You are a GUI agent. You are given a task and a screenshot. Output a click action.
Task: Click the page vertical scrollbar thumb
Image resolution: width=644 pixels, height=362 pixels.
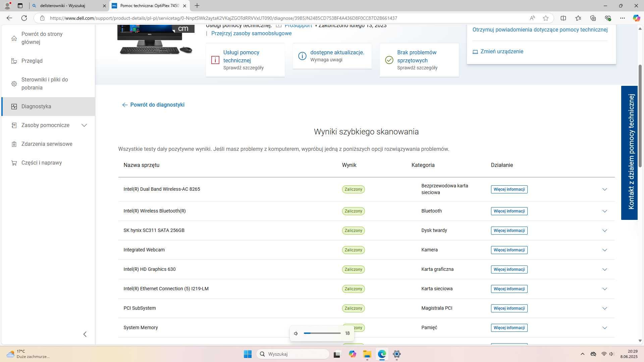pyautogui.click(x=640, y=116)
